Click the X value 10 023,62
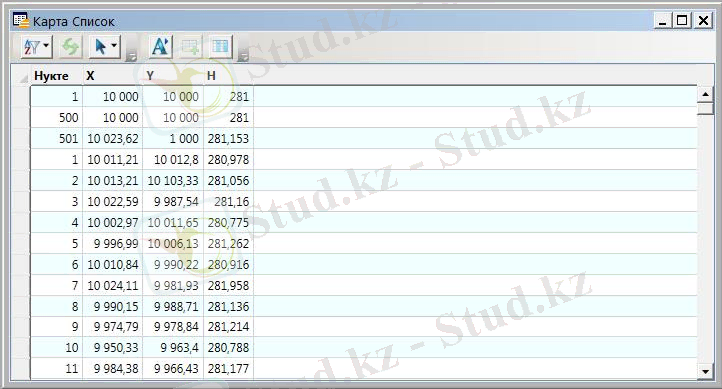 (112, 139)
